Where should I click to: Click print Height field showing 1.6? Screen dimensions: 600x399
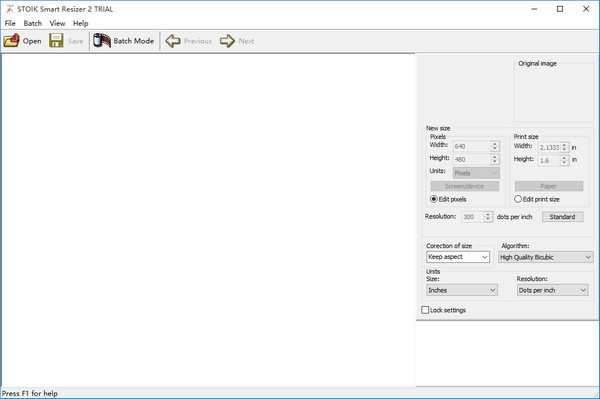pyautogui.click(x=549, y=160)
